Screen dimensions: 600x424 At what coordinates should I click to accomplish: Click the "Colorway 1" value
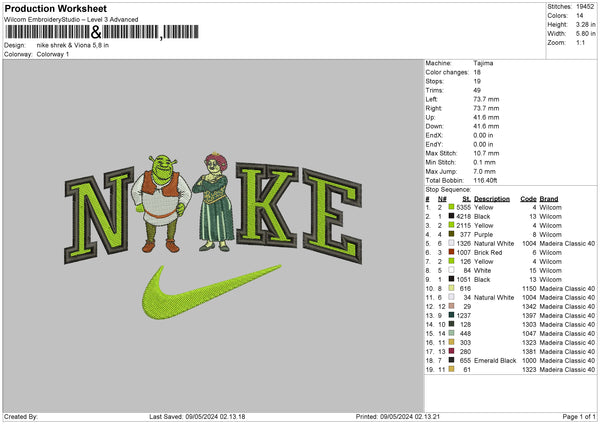(x=53, y=54)
